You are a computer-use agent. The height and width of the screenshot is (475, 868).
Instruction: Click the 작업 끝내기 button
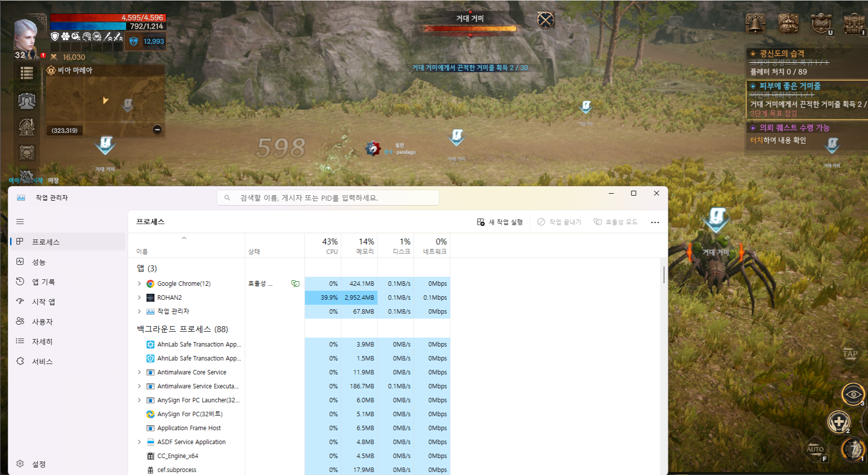pos(559,222)
